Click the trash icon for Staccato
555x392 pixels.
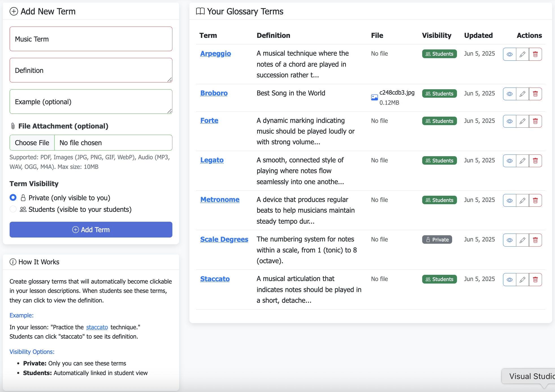tap(535, 280)
